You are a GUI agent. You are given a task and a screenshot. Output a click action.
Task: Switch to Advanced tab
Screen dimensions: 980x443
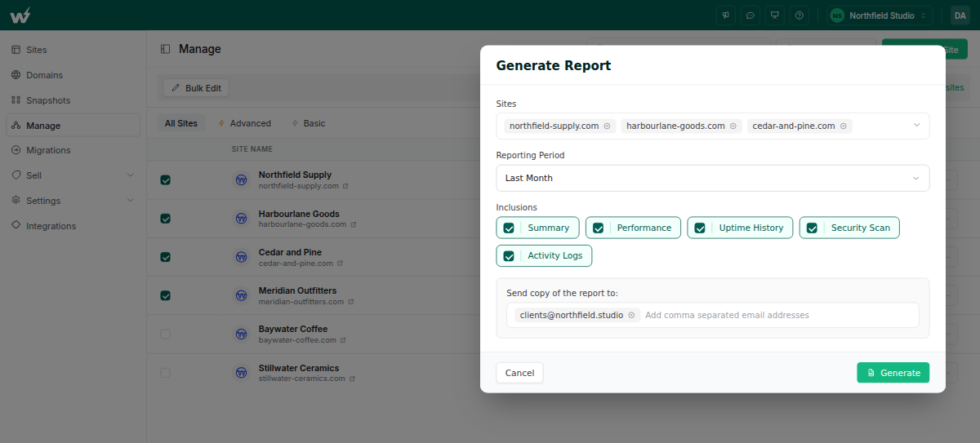(x=244, y=123)
